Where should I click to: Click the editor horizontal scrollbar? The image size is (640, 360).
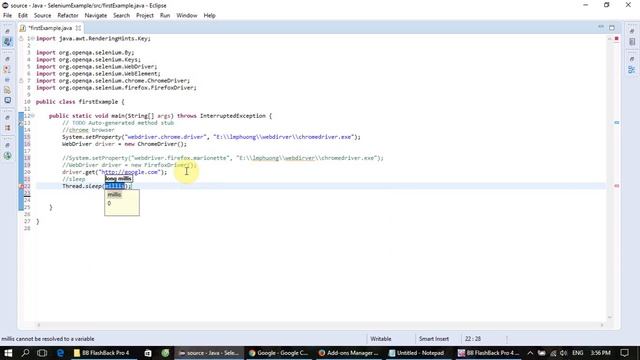click(x=320, y=325)
